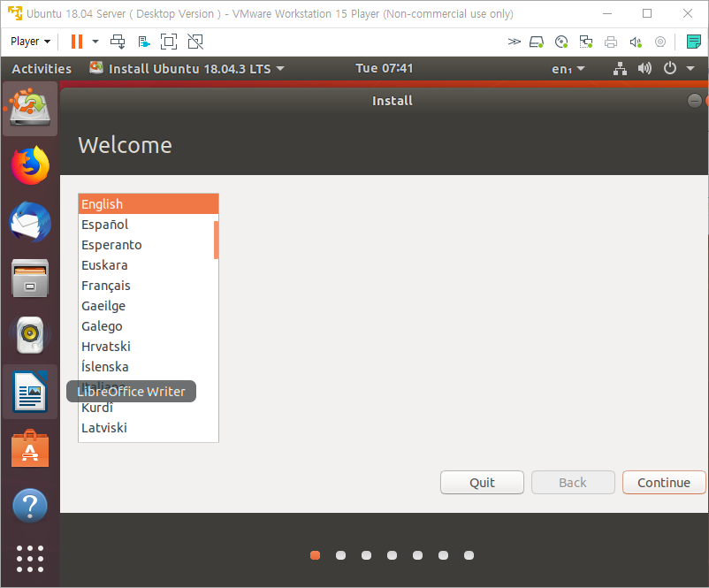Open the printer device icon
The image size is (709, 588).
pos(610,42)
